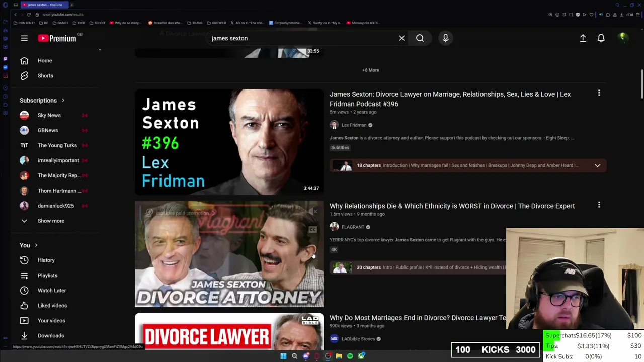This screenshot has height=362, width=644.
Task: Start voice search with microphone
Action: tap(445, 38)
